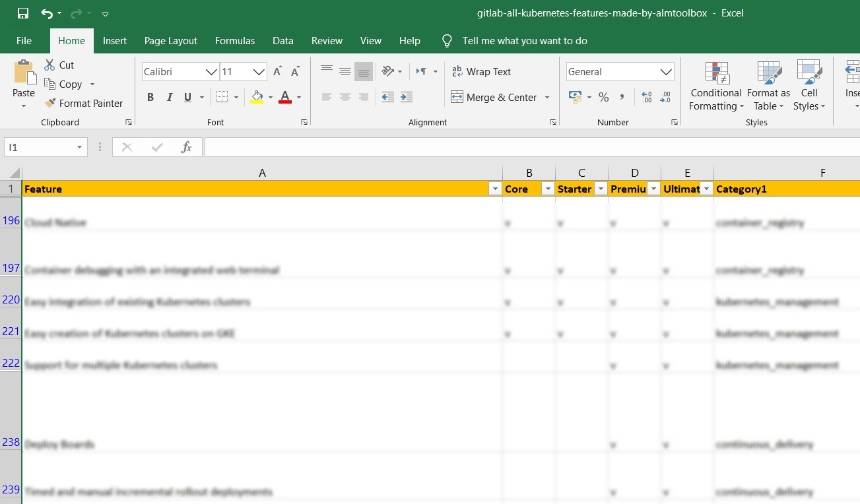The width and height of the screenshot is (860, 504).
Task: Click the Format Painter brush icon
Action: tap(50, 104)
